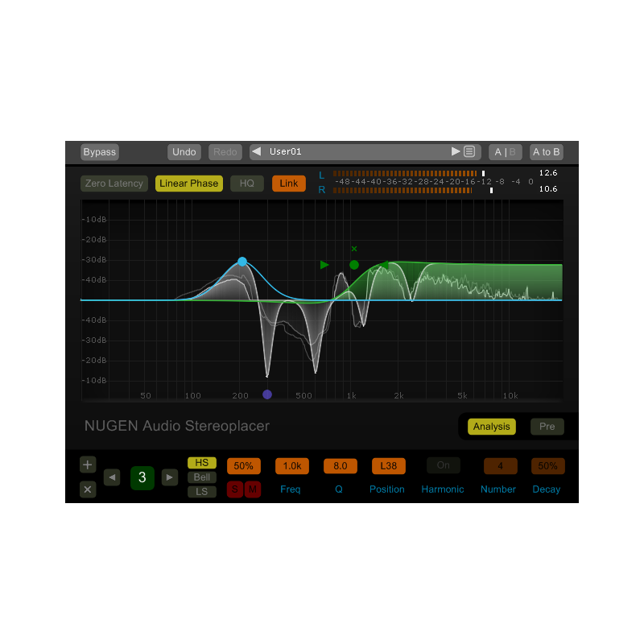Screen dimensions: 644x644
Task: Click the A|B comparison icon
Action: point(505,151)
